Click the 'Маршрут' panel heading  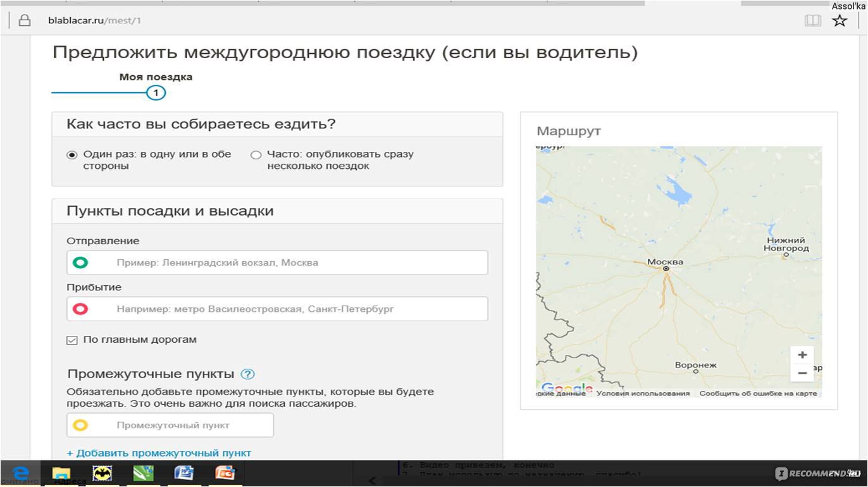coord(569,131)
